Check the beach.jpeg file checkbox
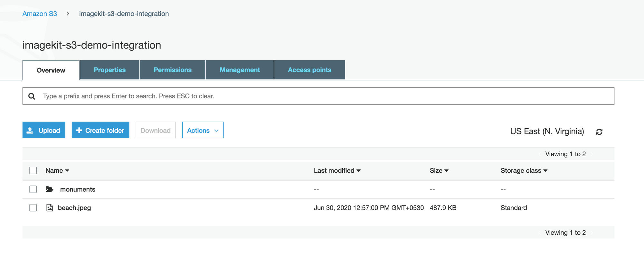 coord(33,208)
